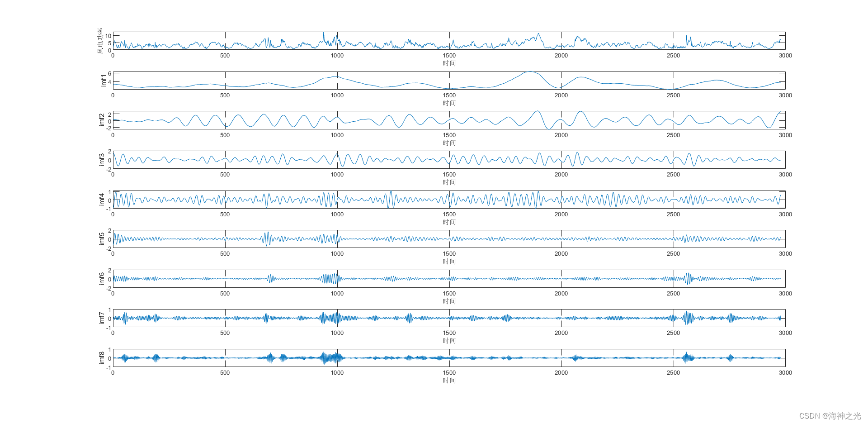Click the imf8 y-axis label

(x=102, y=358)
